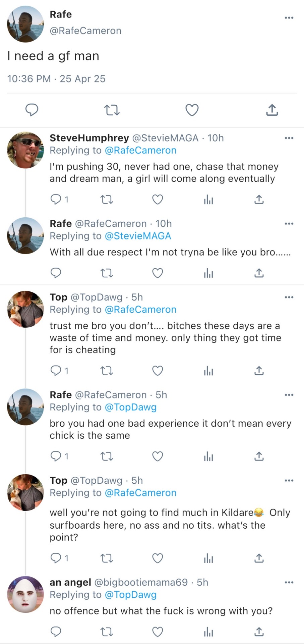The image size is (304, 644).
Task: Open reply thread on Top's 'trust me bro' tweet
Action: [56, 371]
